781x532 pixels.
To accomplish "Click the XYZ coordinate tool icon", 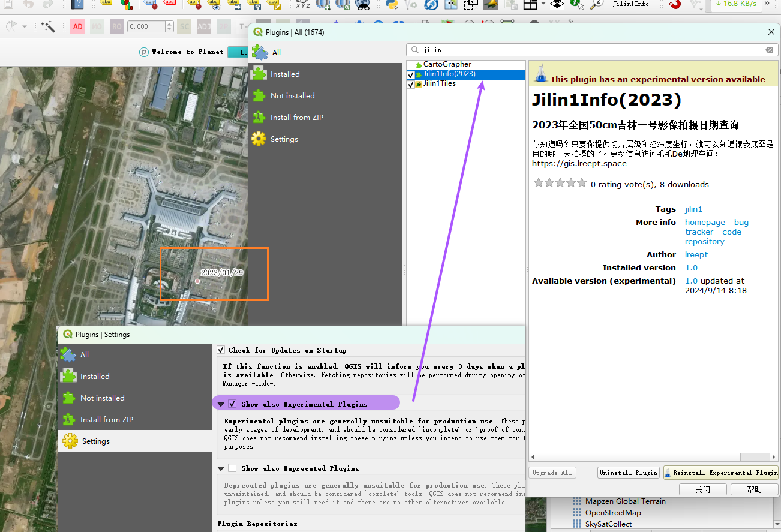I will point(303,4).
